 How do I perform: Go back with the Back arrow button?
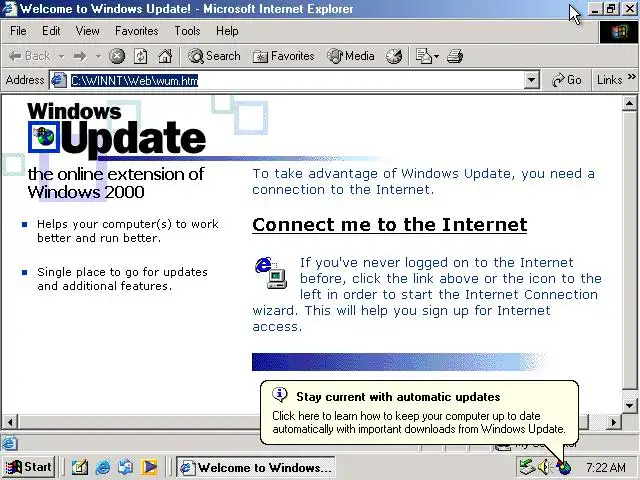29,56
